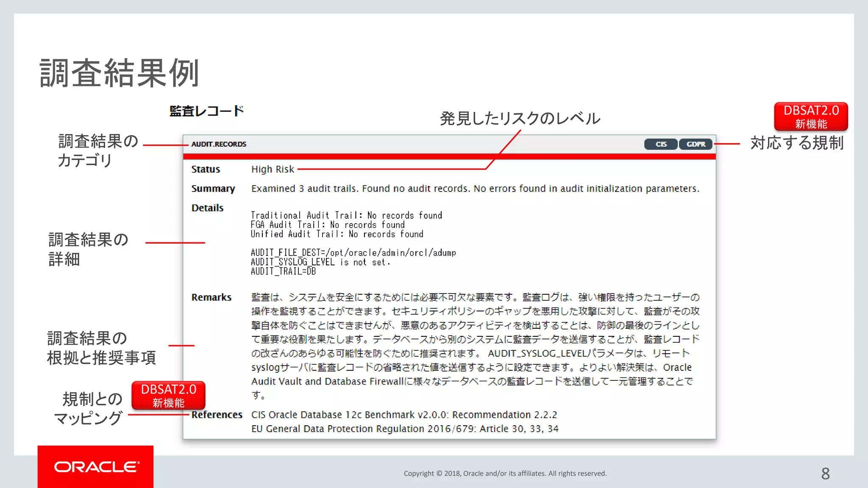Select 'Traditional Audit Trail: No records found' line
The height and width of the screenshot is (488, 868).
click(346, 215)
